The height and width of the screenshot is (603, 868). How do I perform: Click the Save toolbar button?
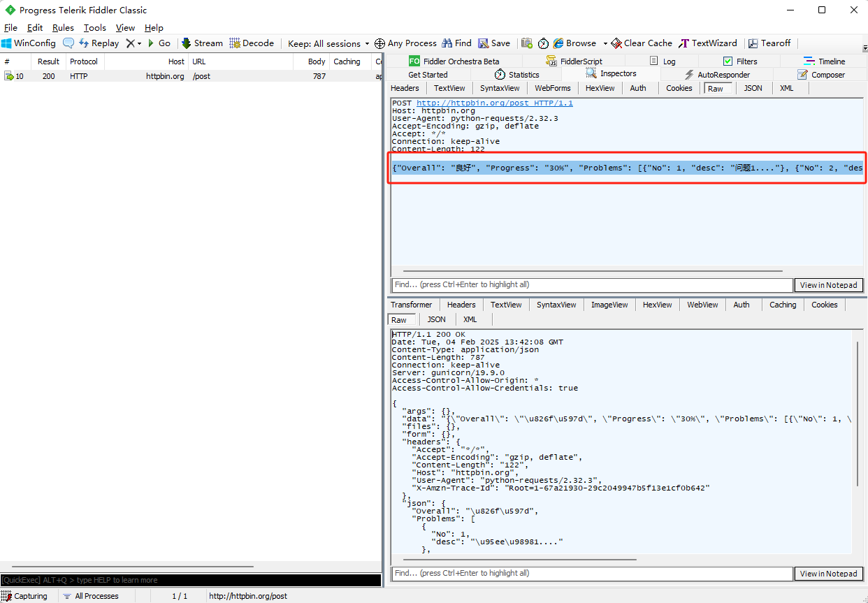coord(494,43)
